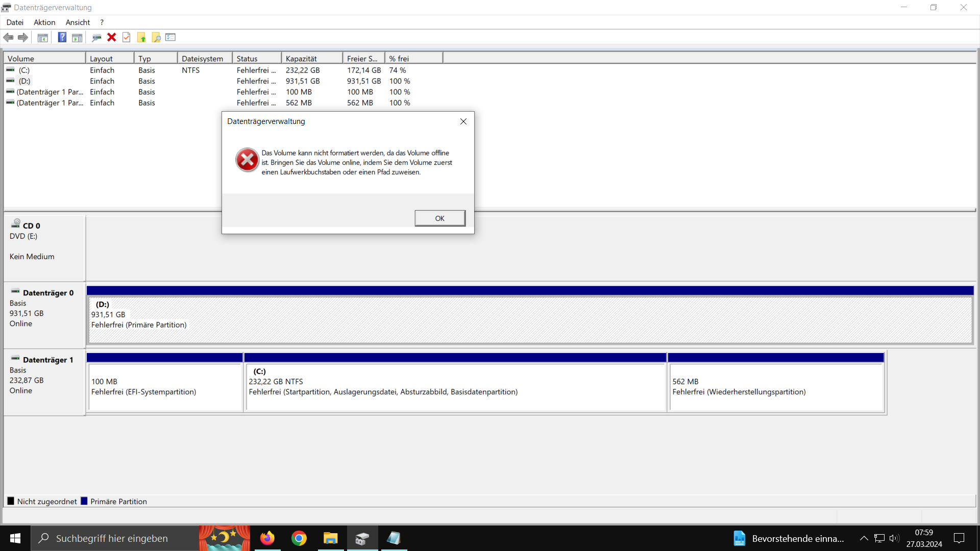Screen dimensions: 980x551
Task: Click the red Delete X toolbar icon
Action: coord(111,37)
